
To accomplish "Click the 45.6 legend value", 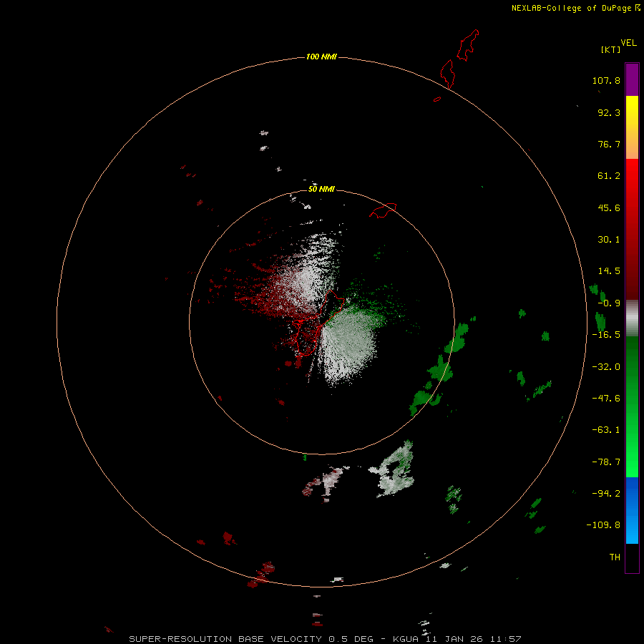I will (609, 208).
